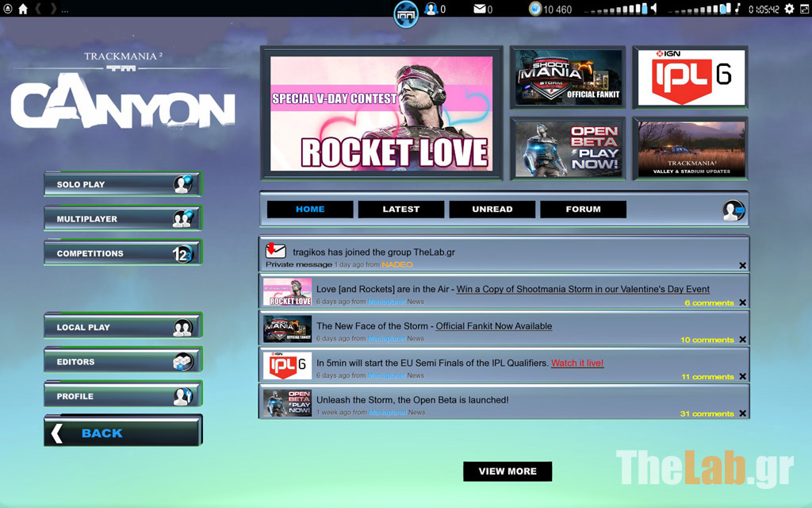
Task: Open the eject menu icon in the top bar
Action: pos(8,8)
